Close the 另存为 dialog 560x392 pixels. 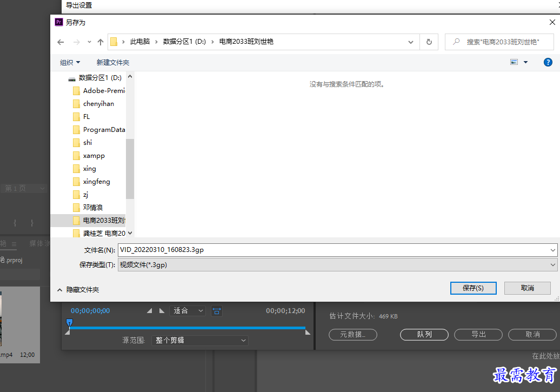(x=552, y=22)
